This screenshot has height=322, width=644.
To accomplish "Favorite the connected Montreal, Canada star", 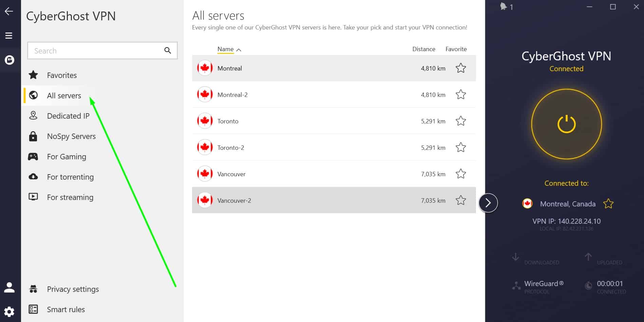I will (x=608, y=204).
